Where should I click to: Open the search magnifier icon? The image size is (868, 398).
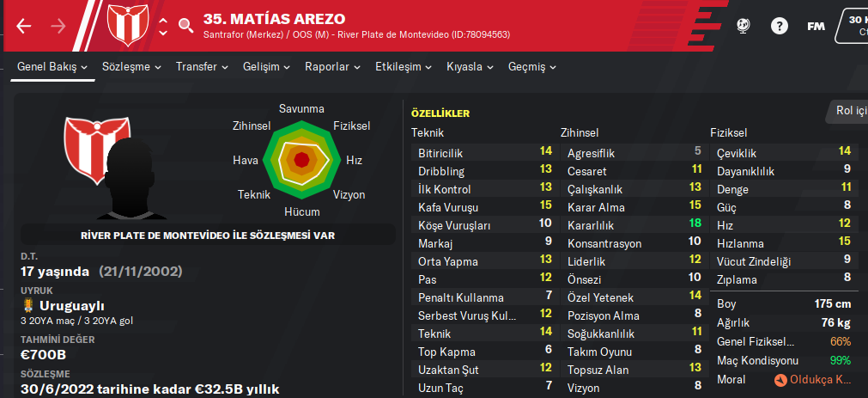tap(186, 26)
